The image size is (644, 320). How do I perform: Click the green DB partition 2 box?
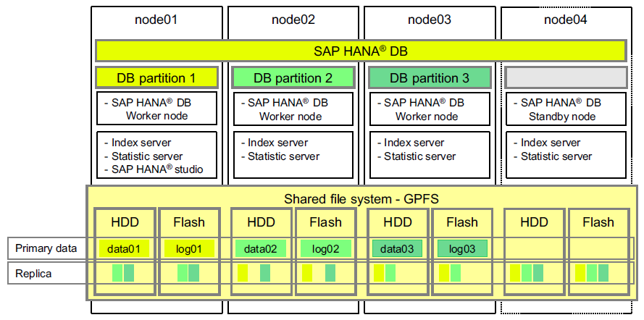(x=293, y=77)
